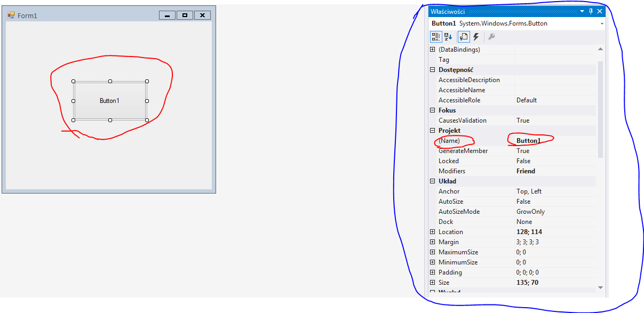Collapse the Dostępność category
Image resolution: width=644 pixels, height=313 pixels.
tap(433, 70)
